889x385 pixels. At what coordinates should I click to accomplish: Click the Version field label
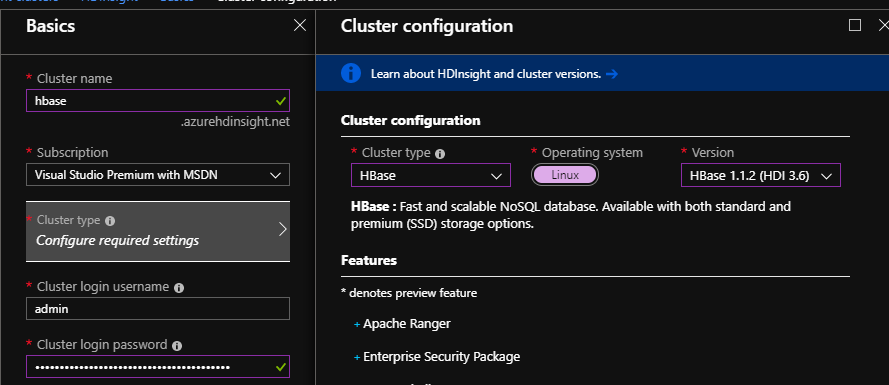click(x=713, y=153)
